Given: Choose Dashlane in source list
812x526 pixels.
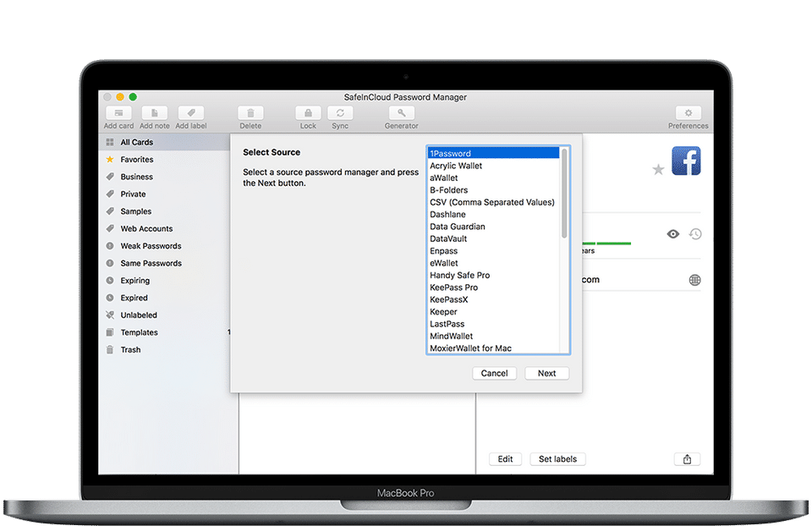Looking at the screenshot, I should point(493,214).
